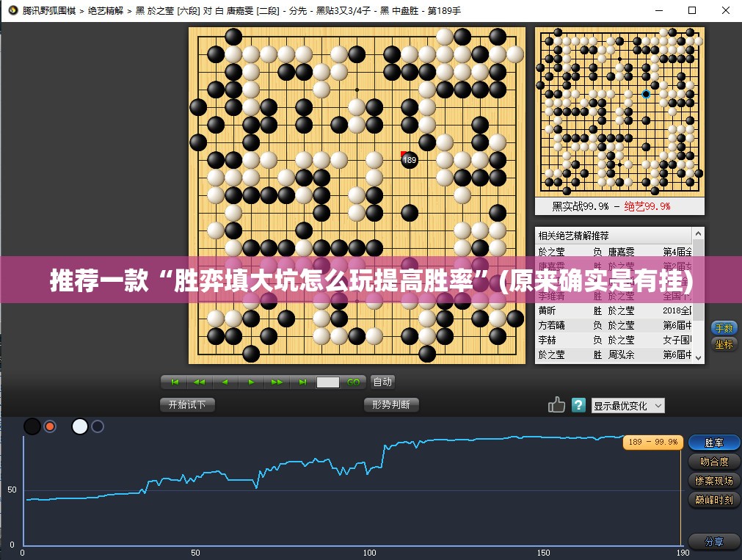
Task: Step back one move with the left arrow
Action: pyautogui.click(x=225, y=382)
